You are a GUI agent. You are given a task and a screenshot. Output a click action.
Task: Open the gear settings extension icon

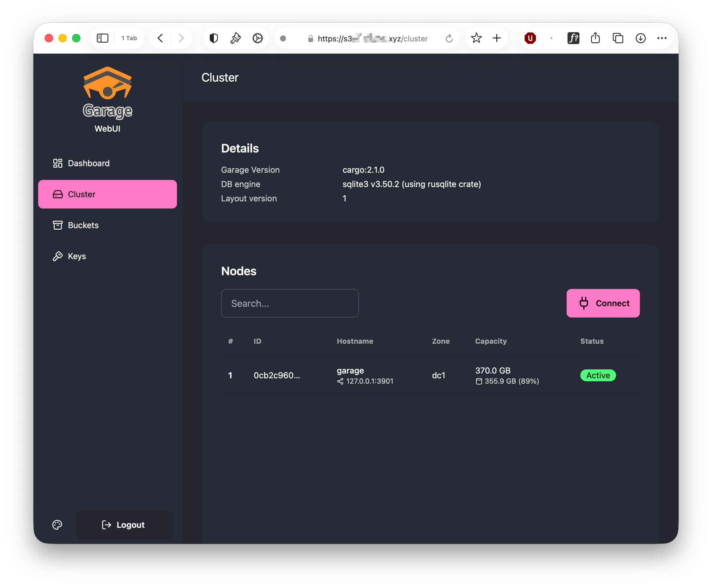click(257, 38)
